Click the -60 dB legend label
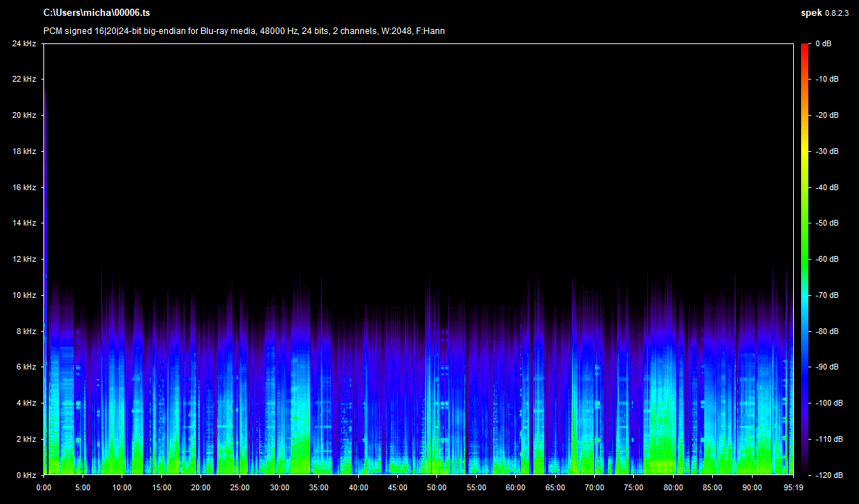Viewport: 859px width, 504px height. 826,259
